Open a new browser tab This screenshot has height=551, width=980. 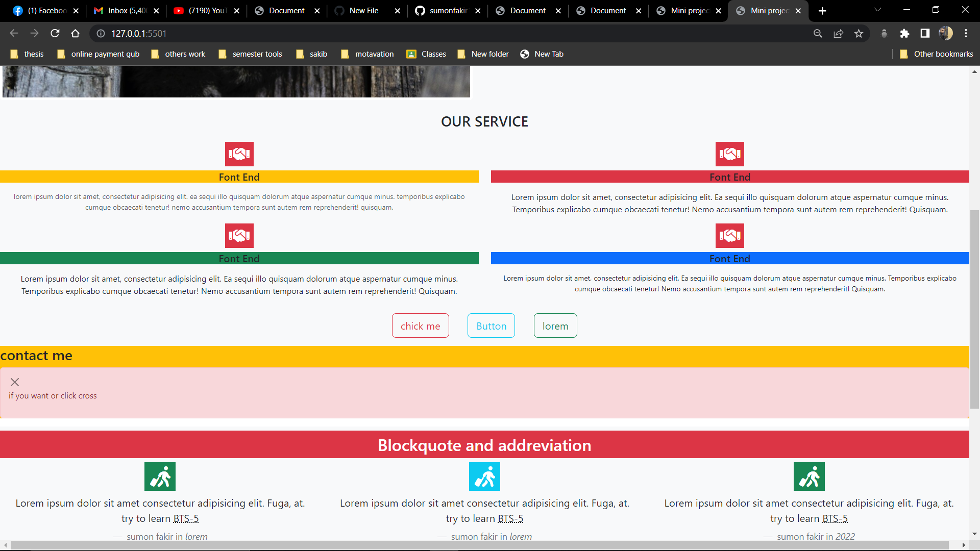coord(822,11)
